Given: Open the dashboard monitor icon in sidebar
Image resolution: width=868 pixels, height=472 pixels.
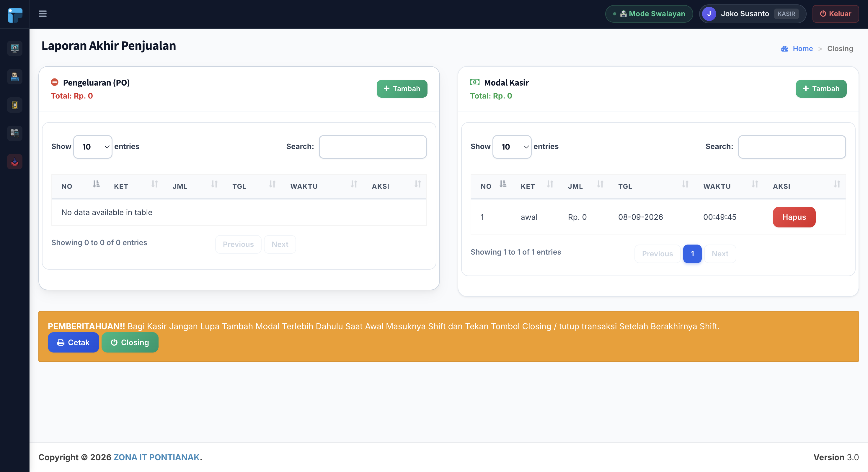Looking at the screenshot, I should click(14, 48).
